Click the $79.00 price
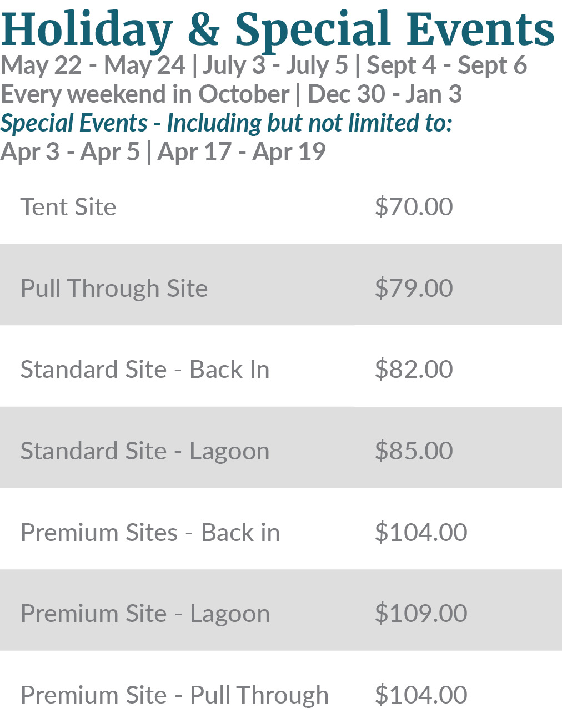562x728 pixels. click(414, 289)
